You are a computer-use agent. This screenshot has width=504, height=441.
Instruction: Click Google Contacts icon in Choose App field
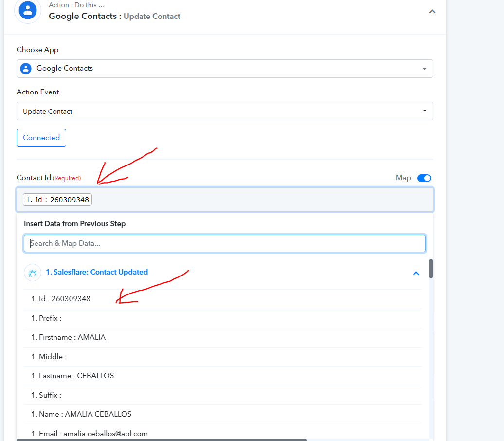[x=26, y=69]
